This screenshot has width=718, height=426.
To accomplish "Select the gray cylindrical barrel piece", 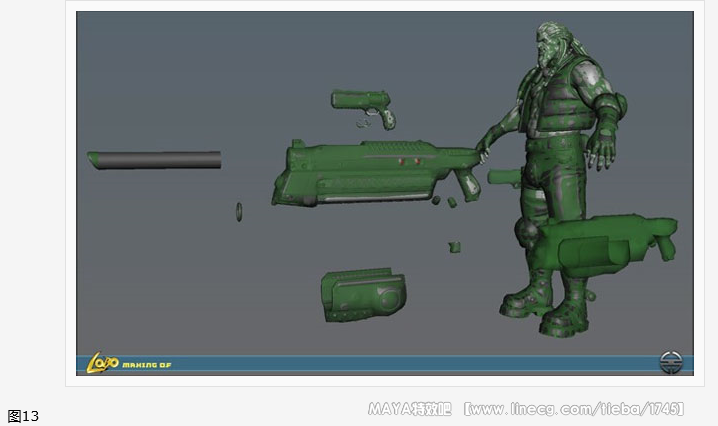I will pyautogui.click(x=155, y=159).
